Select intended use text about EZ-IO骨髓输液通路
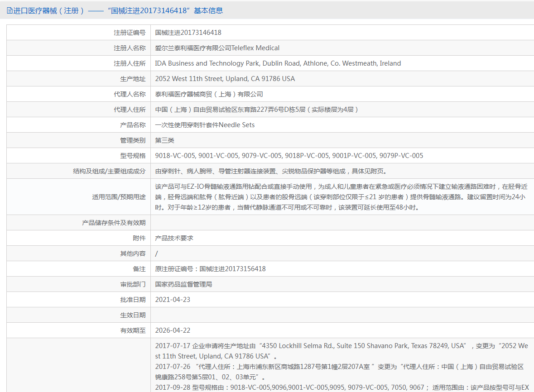This screenshot has width=534, height=392. 341,197
